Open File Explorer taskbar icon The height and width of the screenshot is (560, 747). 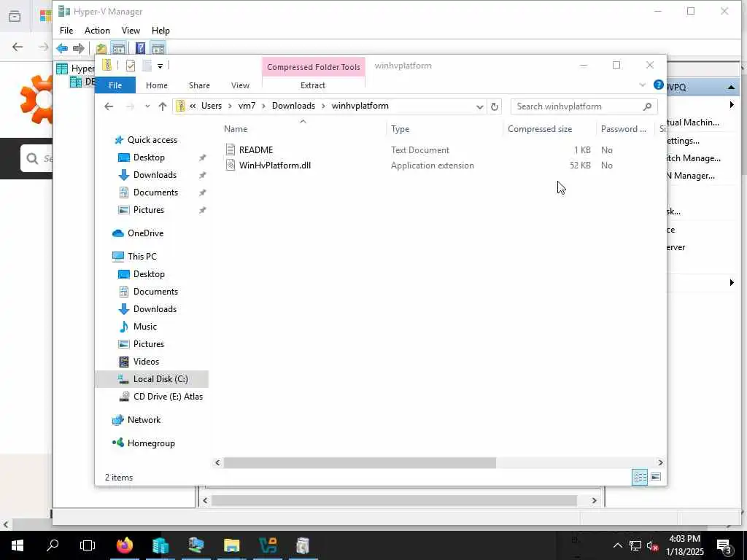(231, 545)
